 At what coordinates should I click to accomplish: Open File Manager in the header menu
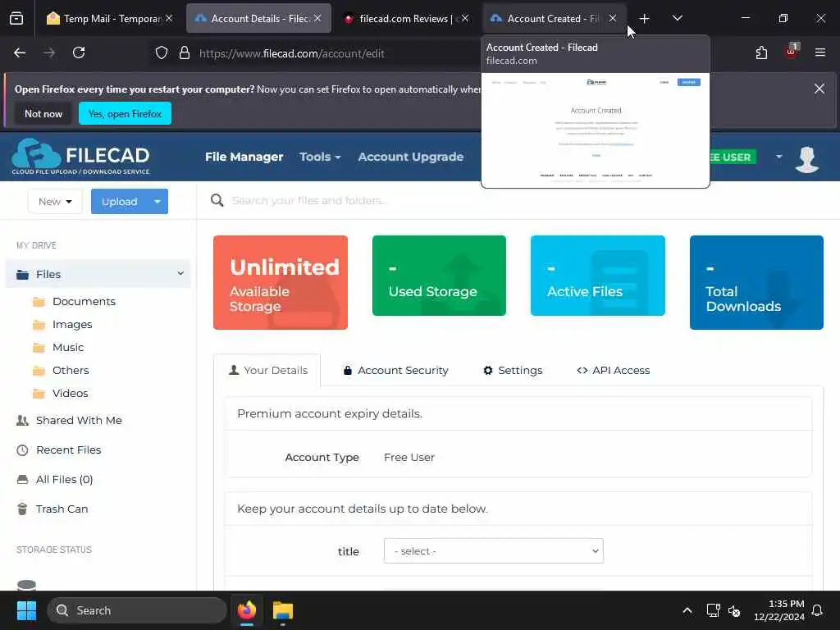coord(244,157)
